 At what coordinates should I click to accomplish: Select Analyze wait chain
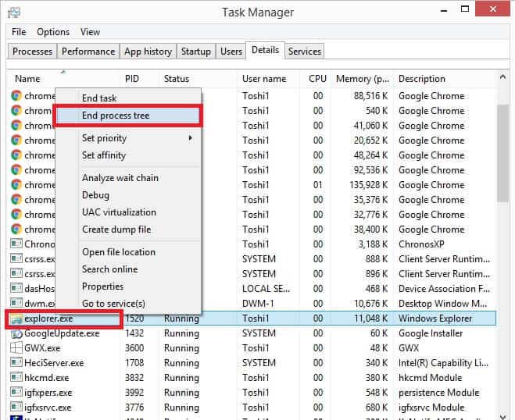click(x=128, y=178)
